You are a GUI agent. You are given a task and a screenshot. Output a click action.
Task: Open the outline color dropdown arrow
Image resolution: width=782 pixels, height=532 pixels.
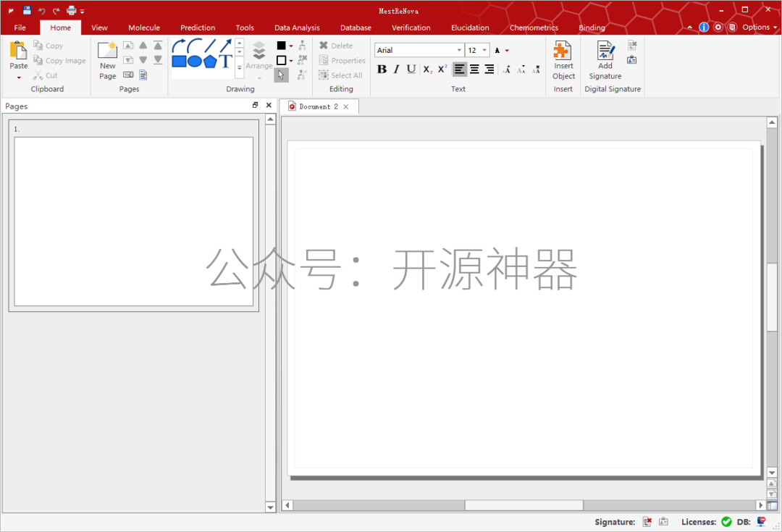(x=291, y=61)
